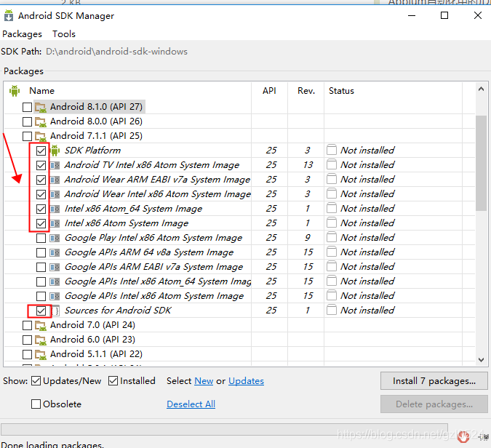Click the scroll down arrow of package list
This screenshot has width=491, height=448.
[x=482, y=360]
